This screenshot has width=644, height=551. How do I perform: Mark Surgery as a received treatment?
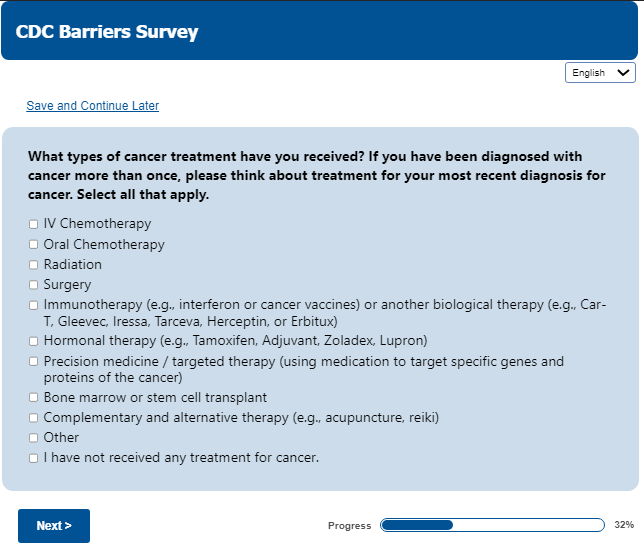(33, 285)
